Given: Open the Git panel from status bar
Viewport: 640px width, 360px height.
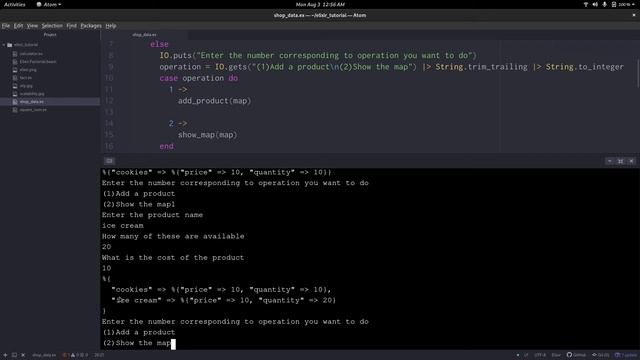Looking at the screenshot, I should tap(600, 355).
